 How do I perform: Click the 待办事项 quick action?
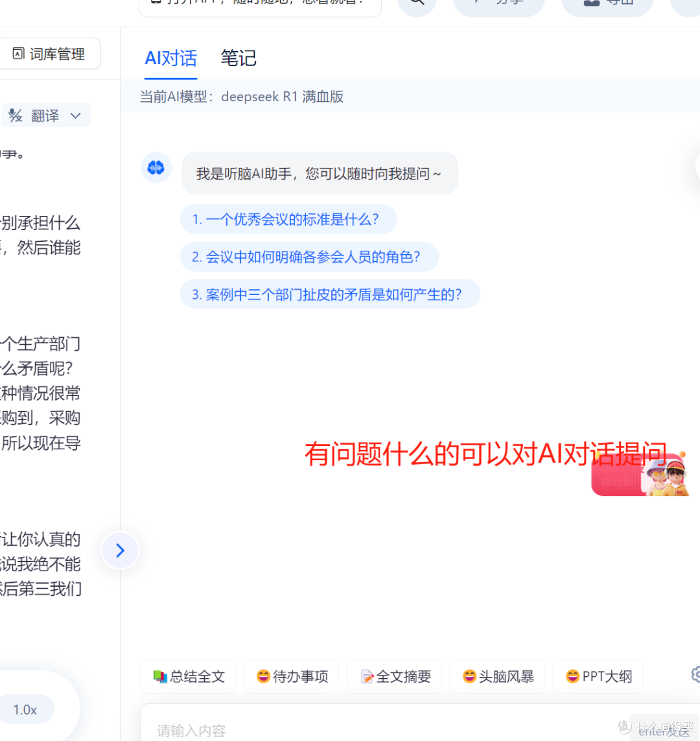(292, 676)
